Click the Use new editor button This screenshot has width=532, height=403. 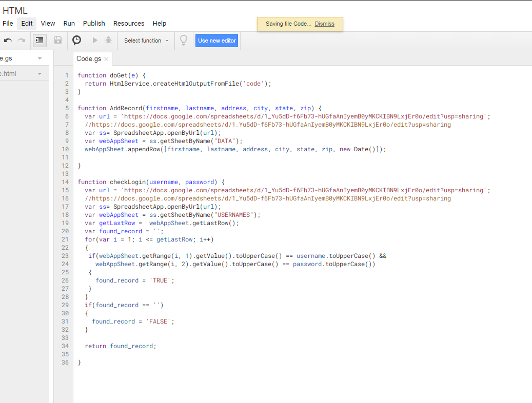(x=216, y=41)
